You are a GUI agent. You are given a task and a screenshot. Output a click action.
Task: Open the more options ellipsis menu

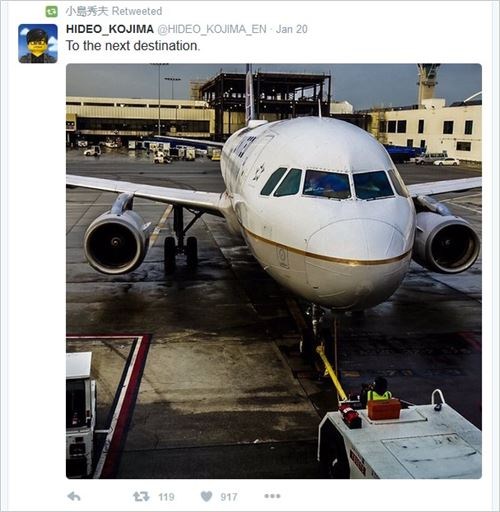[x=272, y=496]
